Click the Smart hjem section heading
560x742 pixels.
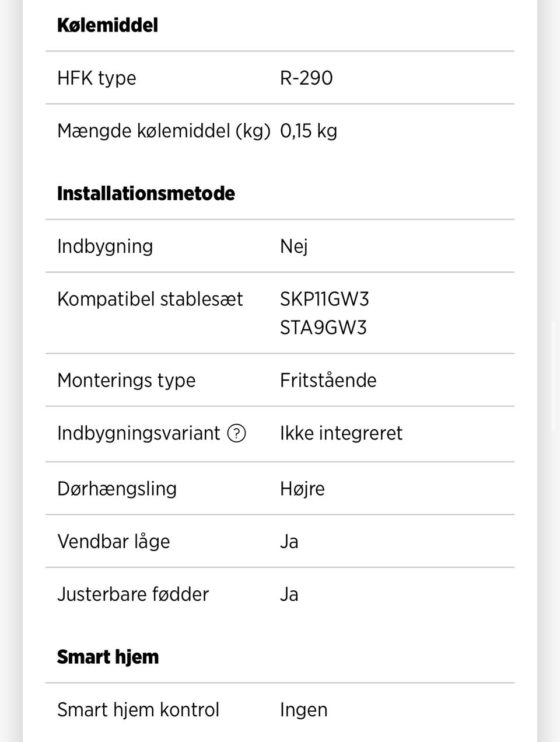(108, 657)
